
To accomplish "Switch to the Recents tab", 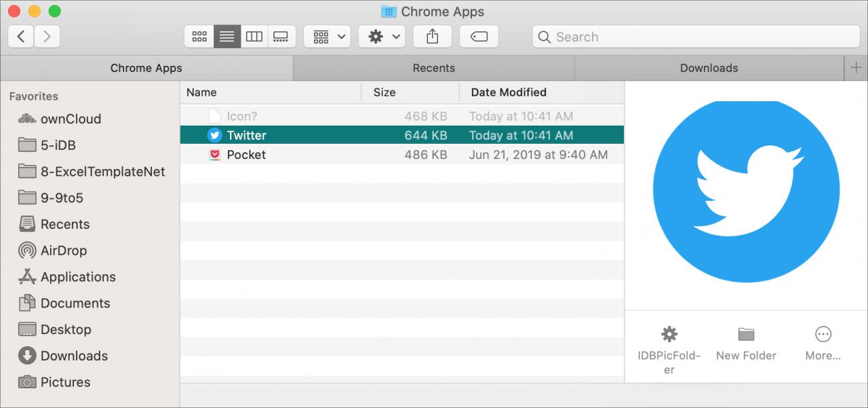I will pyautogui.click(x=434, y=68).
